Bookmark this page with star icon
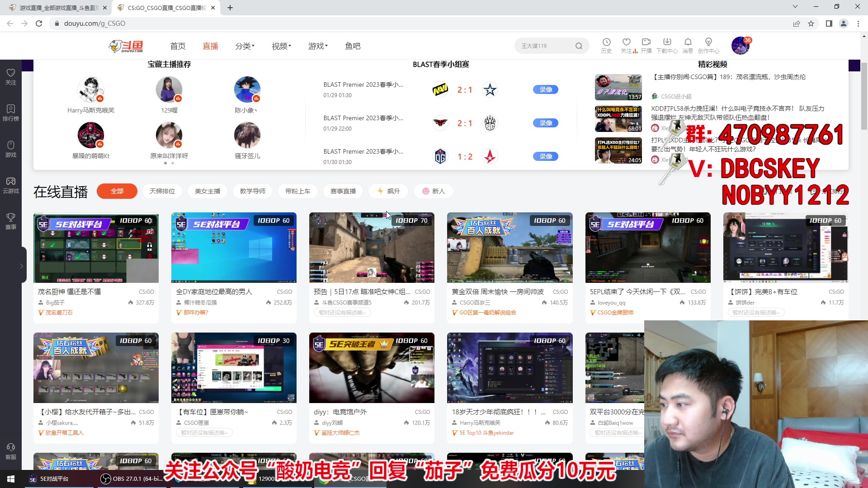This screenshot has height=488, width=868. coord(811,23)
